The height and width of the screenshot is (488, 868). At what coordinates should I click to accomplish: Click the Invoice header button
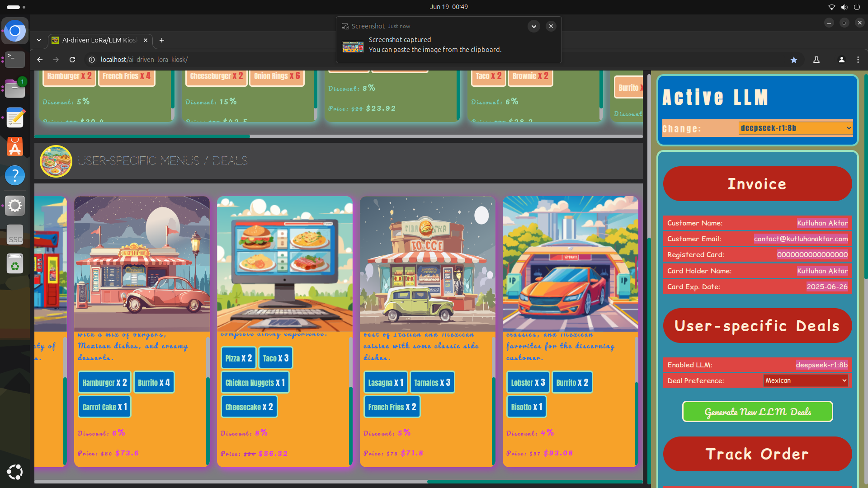[x=757, y=184]
